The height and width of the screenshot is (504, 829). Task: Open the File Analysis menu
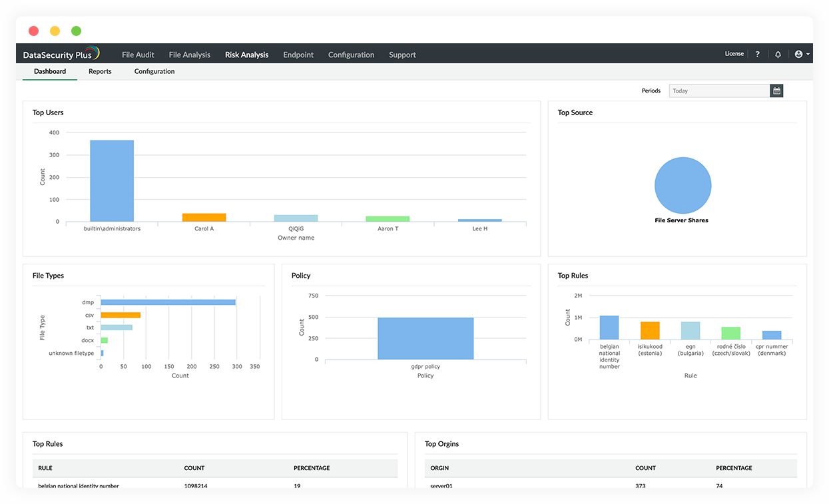coord(190,55)
